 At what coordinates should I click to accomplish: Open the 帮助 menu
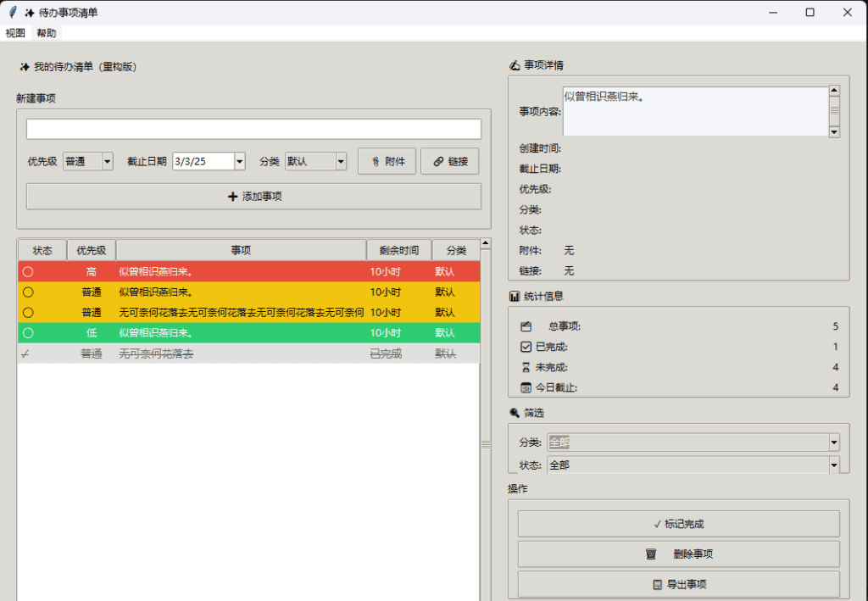click(x=47, y=33)
